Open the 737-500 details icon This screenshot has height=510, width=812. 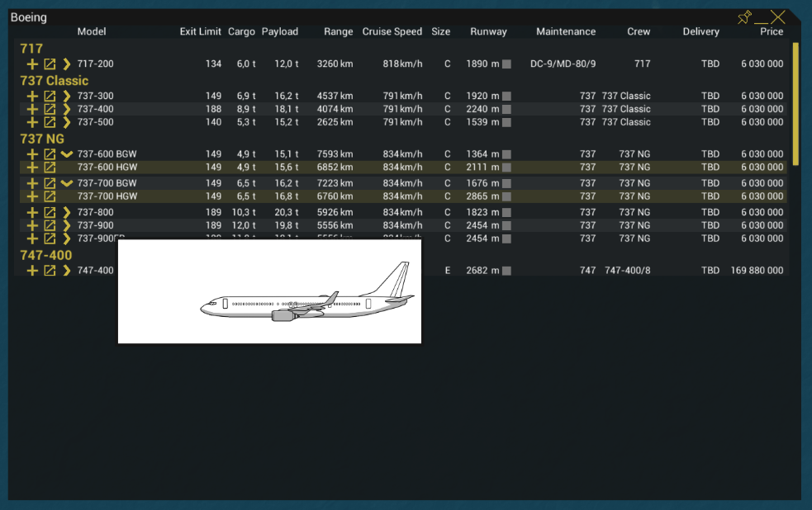tap(50, 123)
